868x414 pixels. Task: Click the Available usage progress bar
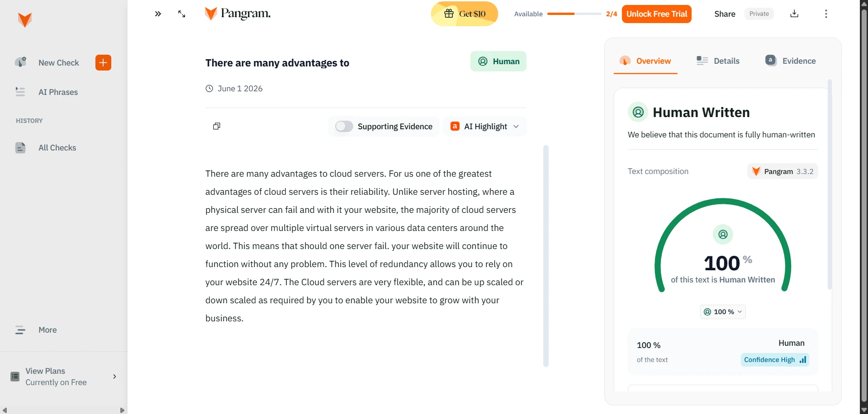(574, 14)
